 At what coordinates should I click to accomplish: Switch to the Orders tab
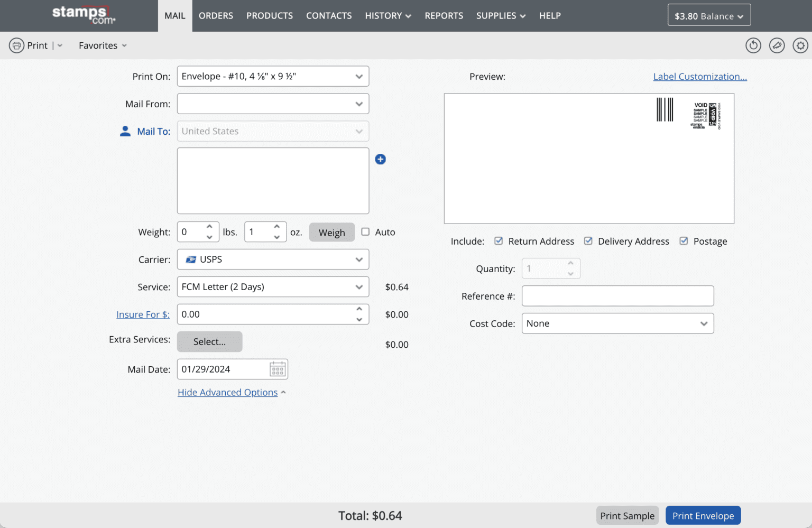click(216, 16)
